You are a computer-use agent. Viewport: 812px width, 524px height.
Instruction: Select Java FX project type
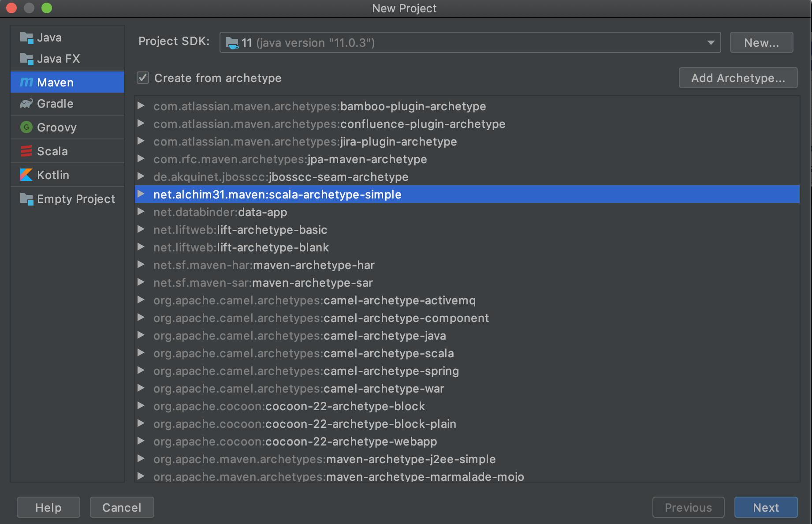tap(67, 59)
